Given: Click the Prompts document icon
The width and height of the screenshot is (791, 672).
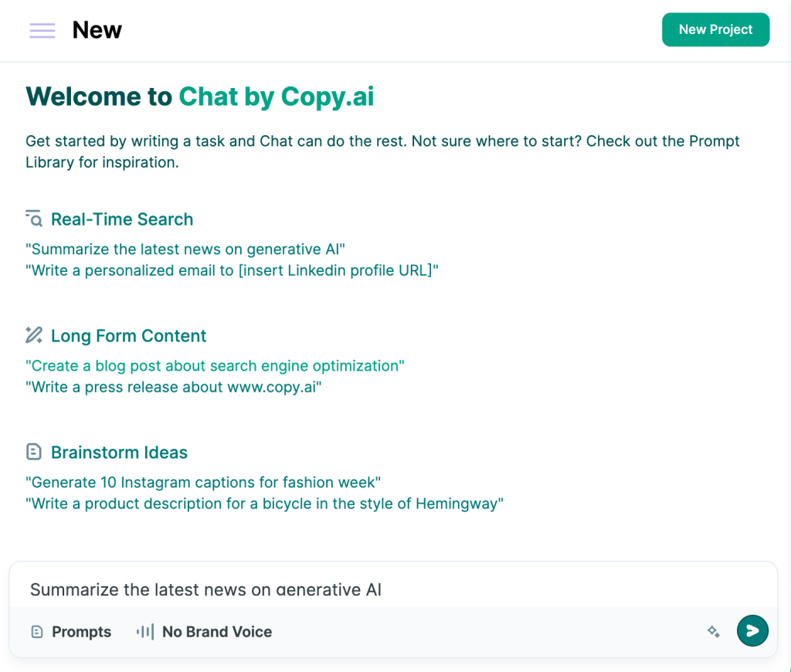Looking at the screenshot, I should 37,632.
